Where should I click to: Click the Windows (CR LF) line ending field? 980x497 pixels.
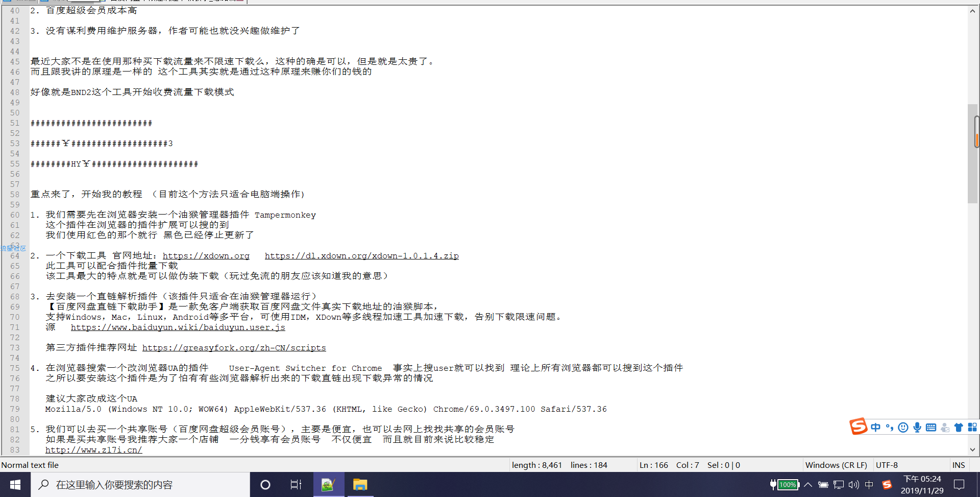836,465
